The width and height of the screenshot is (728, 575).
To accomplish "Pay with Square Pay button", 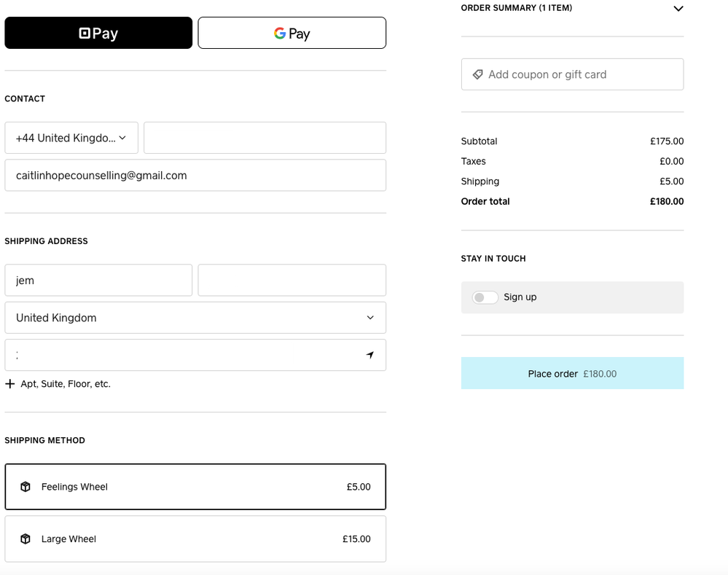I will 98,33.
